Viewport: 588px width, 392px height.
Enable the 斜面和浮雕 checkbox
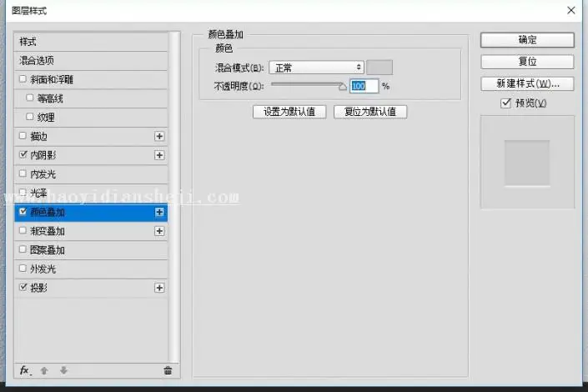pyautogui.click(x=23, y=78)
